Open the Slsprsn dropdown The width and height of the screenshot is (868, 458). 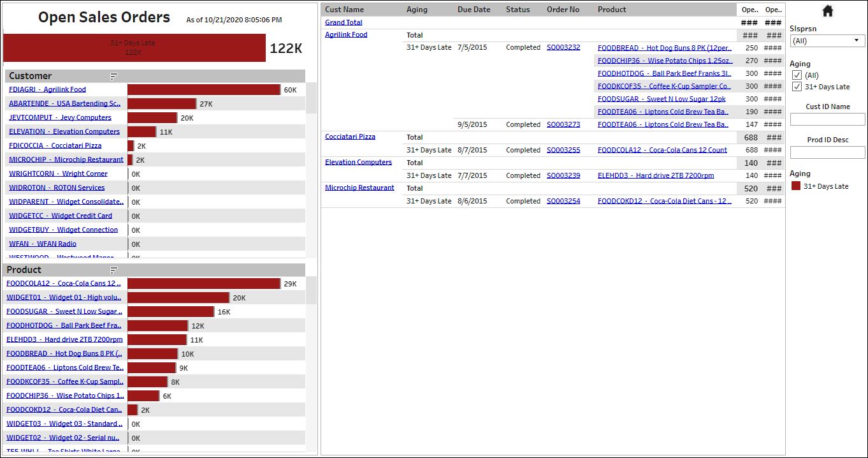coord(827,41)
